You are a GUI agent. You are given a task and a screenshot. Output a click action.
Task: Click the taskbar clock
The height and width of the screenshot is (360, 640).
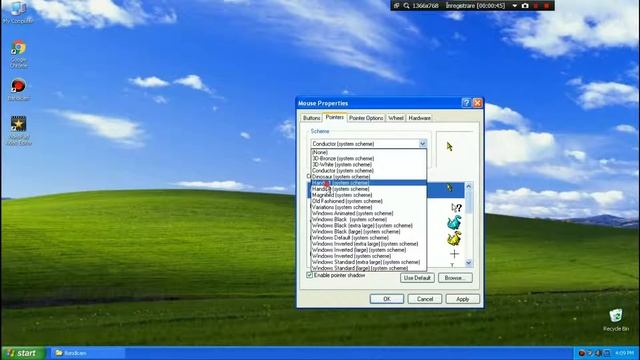[624, 353]
